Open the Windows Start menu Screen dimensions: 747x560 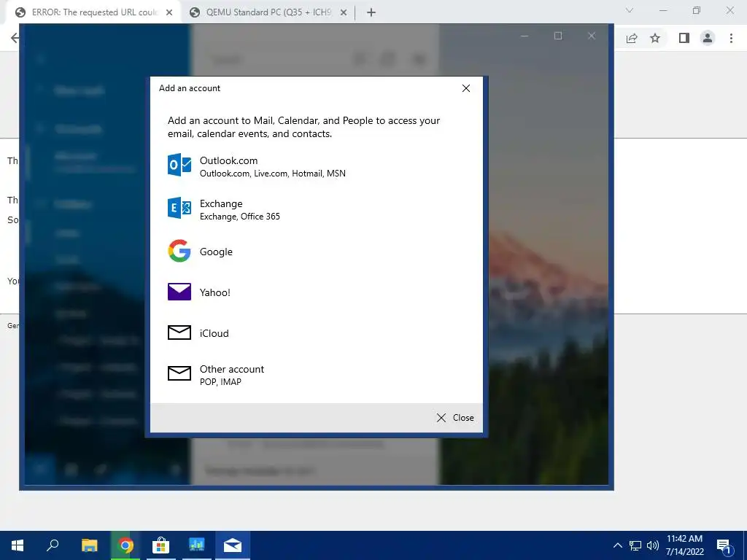click(x=18, y=545)
